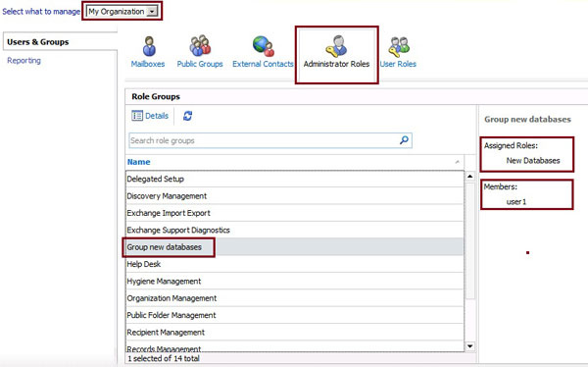Image resolution: width=588 pixels, height=367 pixels.
Task: Select Group new databases row
Action: pyautogui.click(x=295, y=247)
